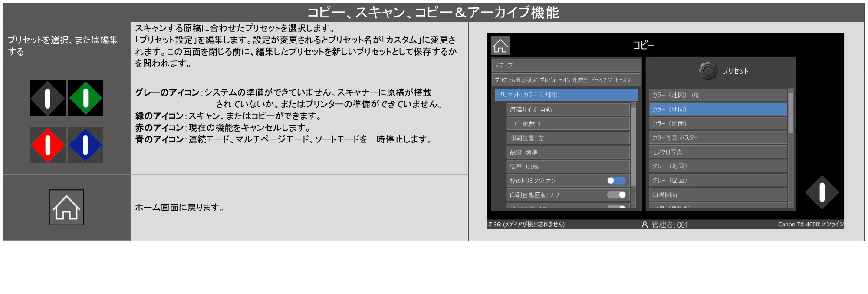Click the gray diamond icon in legend
Viewport: 868px width, 294px height.
point(48,98)
